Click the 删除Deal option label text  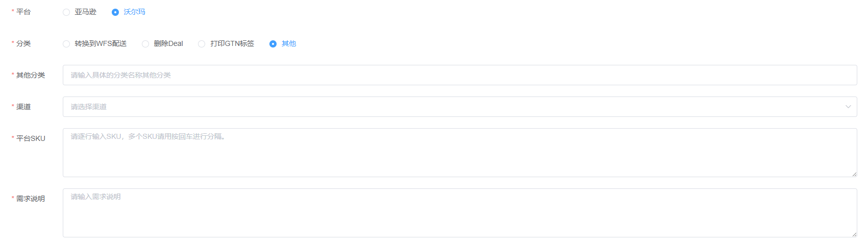pos(168,43)
